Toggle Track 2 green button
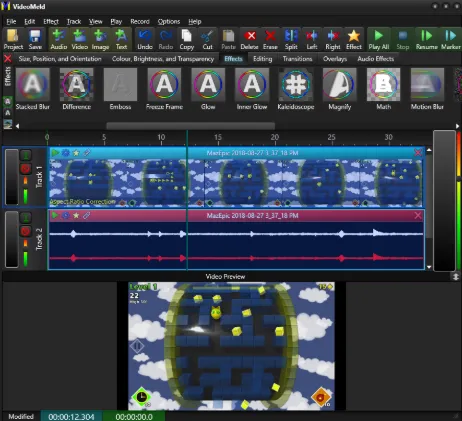This screenshot has height=421, width=462. pos(25,218)
